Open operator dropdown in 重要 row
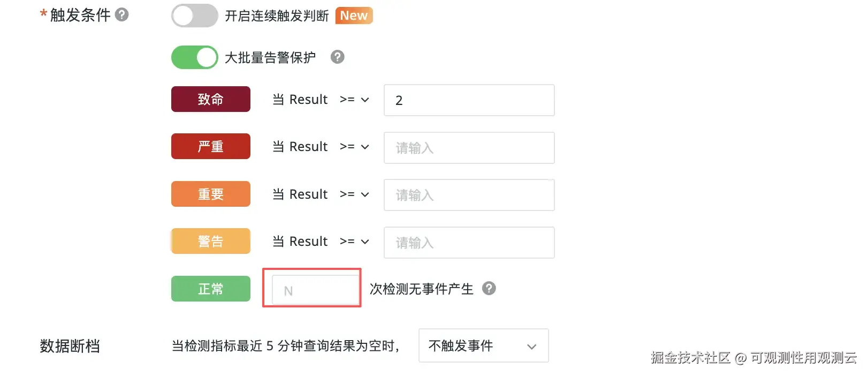 click(x=354, y=194)
